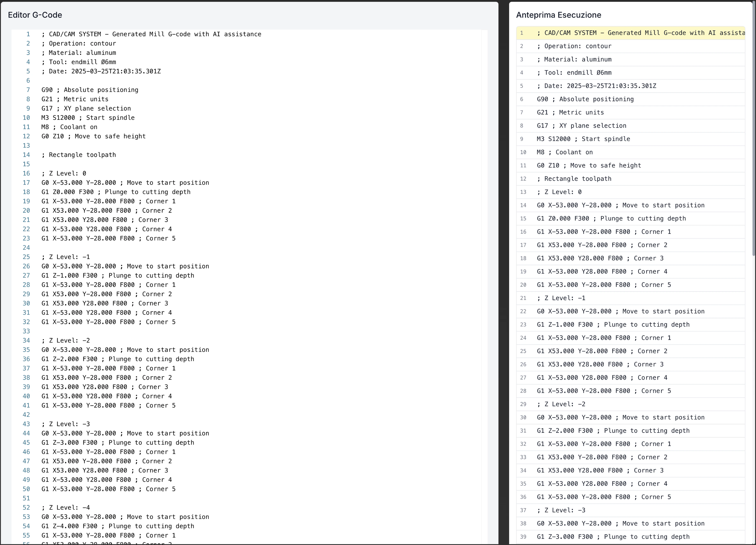
Task: Click the 'Anteprima Esecuzione' panel heading
Action: [x=559, y=15]
